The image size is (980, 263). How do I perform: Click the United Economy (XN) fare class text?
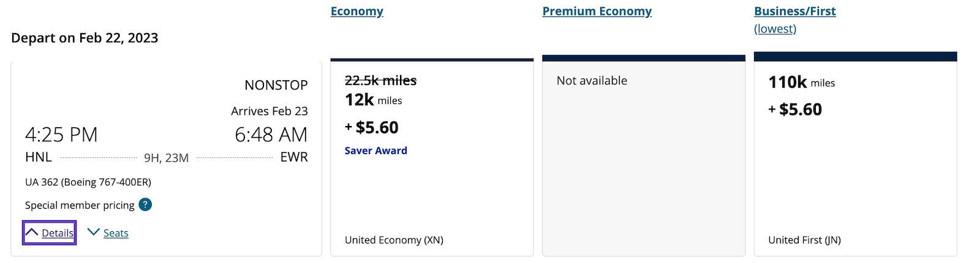394,240
